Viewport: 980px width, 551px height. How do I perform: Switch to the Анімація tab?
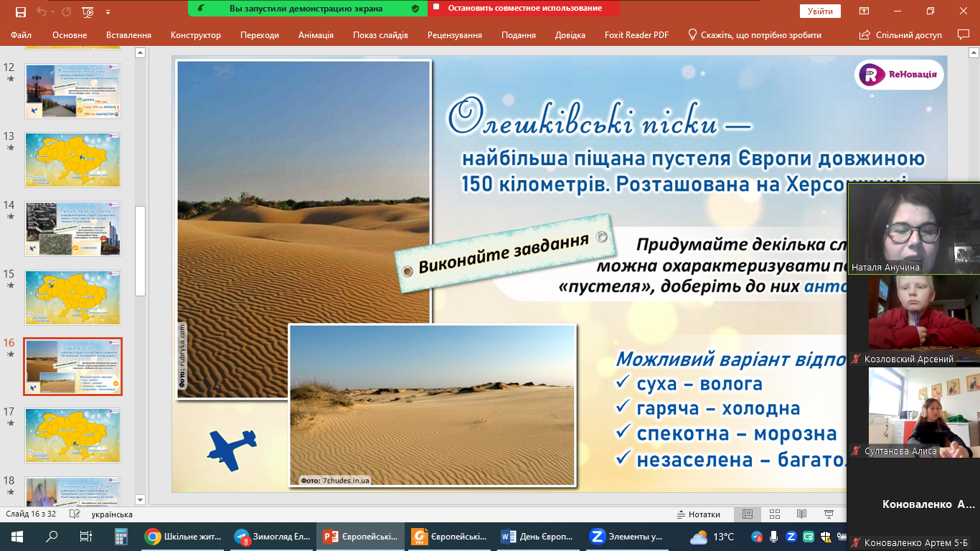pos(316,34)
